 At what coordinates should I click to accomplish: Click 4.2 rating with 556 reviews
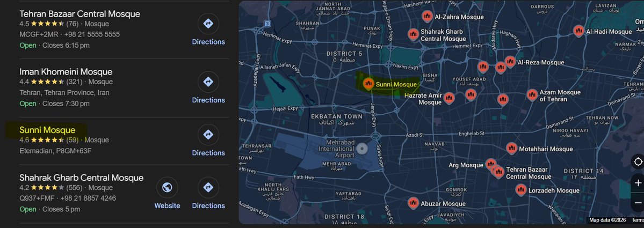[51, 188]
